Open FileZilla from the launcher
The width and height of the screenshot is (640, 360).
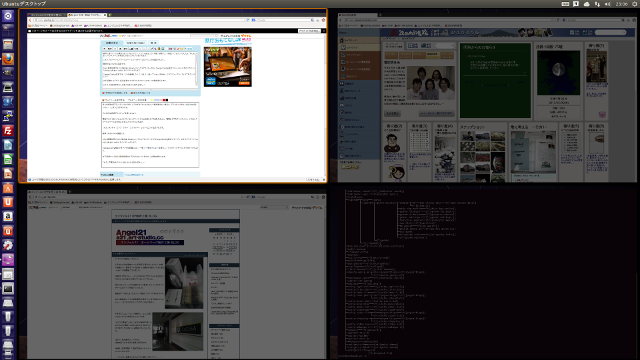[8, 131]
